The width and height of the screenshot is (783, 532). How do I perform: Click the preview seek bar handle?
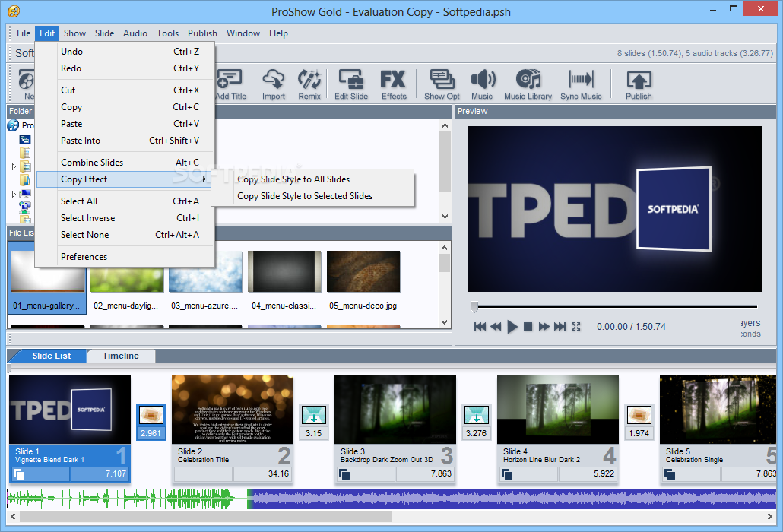[474, 306]
